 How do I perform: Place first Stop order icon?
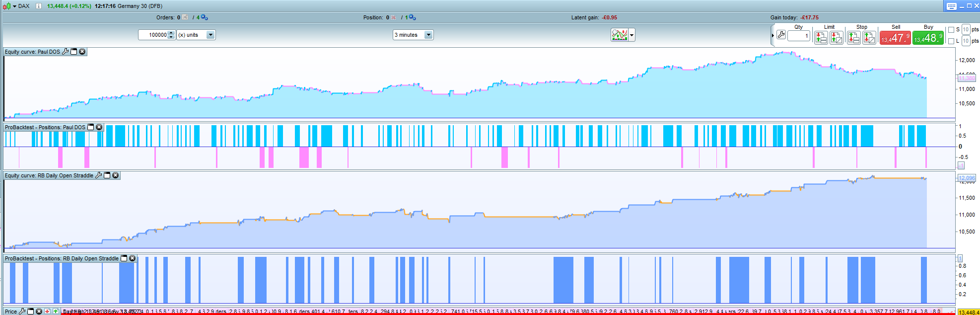click(853, 38)
